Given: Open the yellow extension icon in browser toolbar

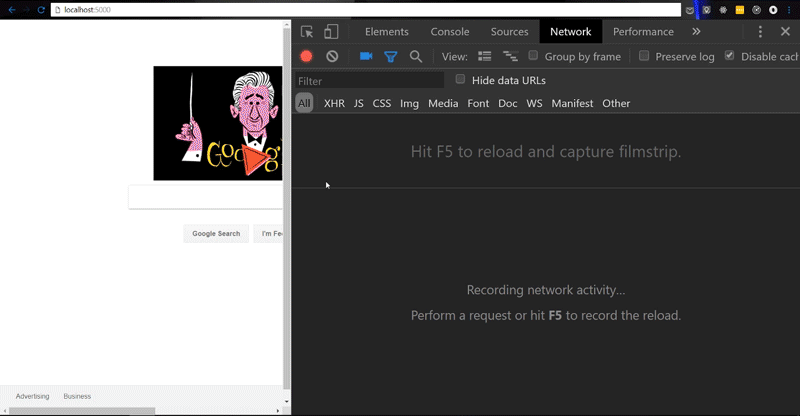Looking at the screenshot, I should [740, 10].
